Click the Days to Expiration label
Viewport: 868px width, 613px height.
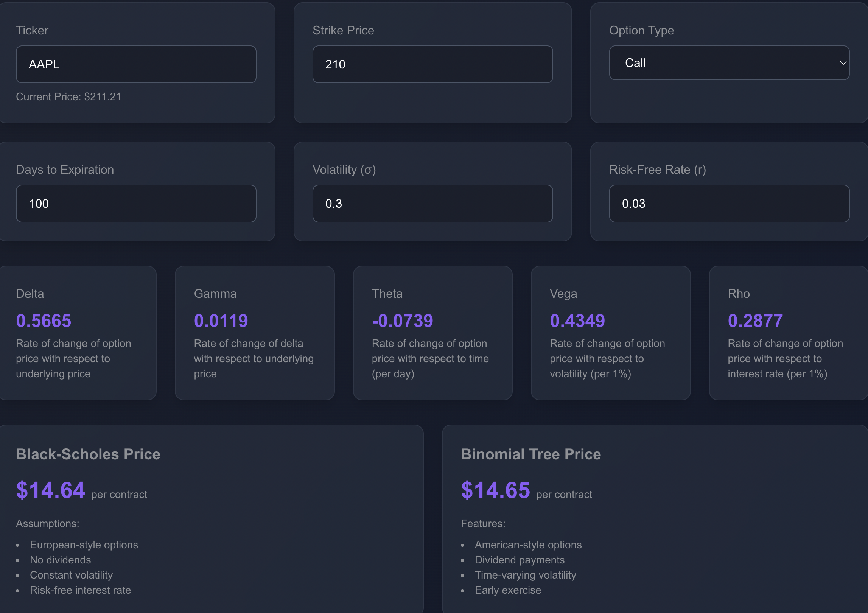point(65,170)
